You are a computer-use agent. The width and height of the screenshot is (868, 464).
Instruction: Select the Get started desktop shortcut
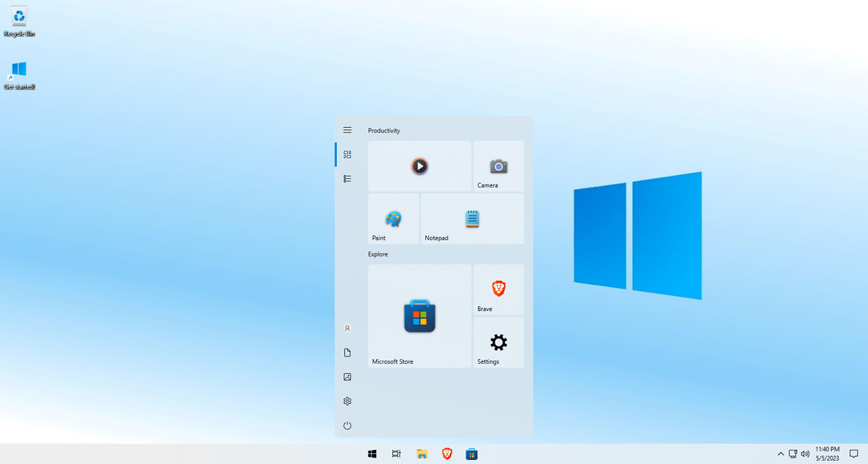tap(20, 76)
